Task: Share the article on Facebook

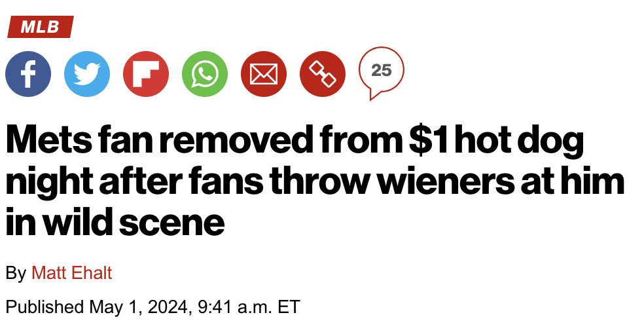Action: click(x=27, y=73)
